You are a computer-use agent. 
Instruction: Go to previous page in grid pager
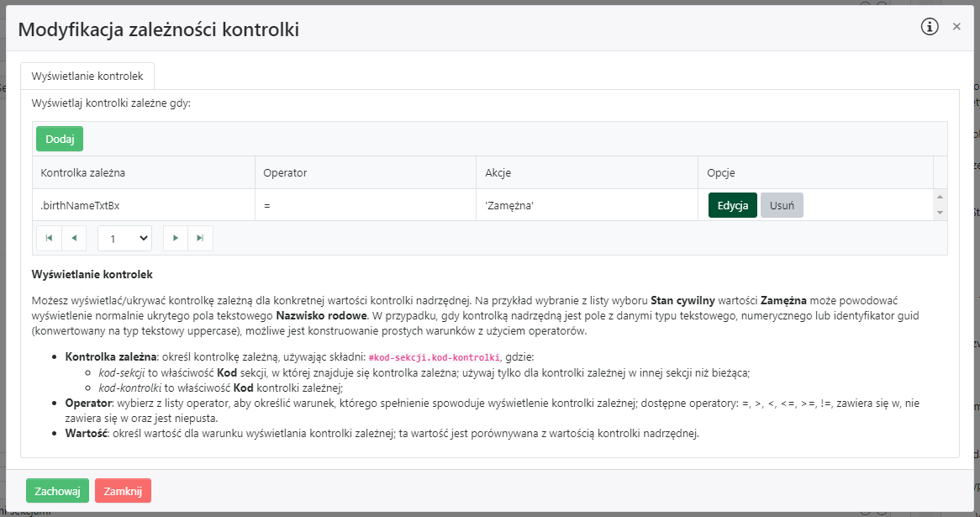click(x=74, y=238)
